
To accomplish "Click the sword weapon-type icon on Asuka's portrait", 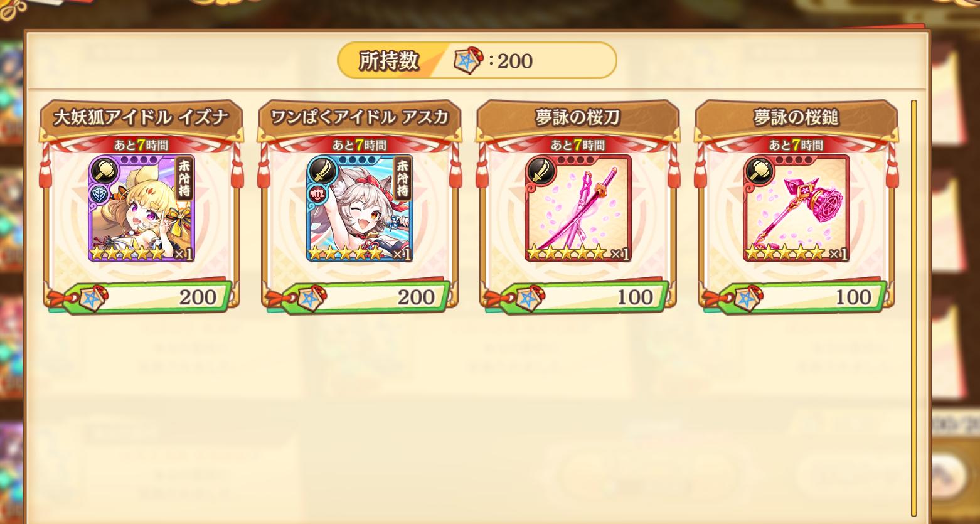I will [322, 170].
